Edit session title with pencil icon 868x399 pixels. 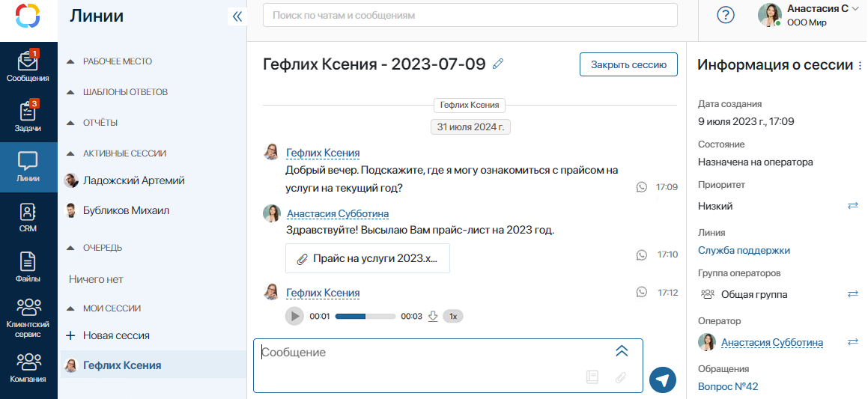[498, 64]
